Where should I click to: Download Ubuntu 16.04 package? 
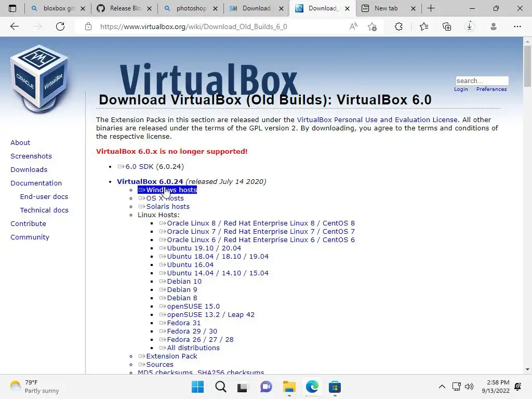click(187, 264)
